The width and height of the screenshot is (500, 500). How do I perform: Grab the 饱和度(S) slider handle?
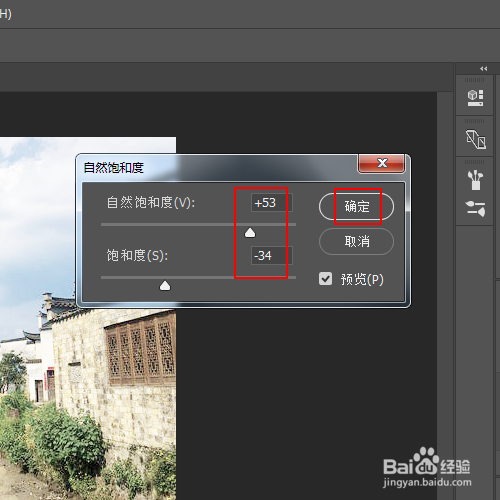coord(165,286)
